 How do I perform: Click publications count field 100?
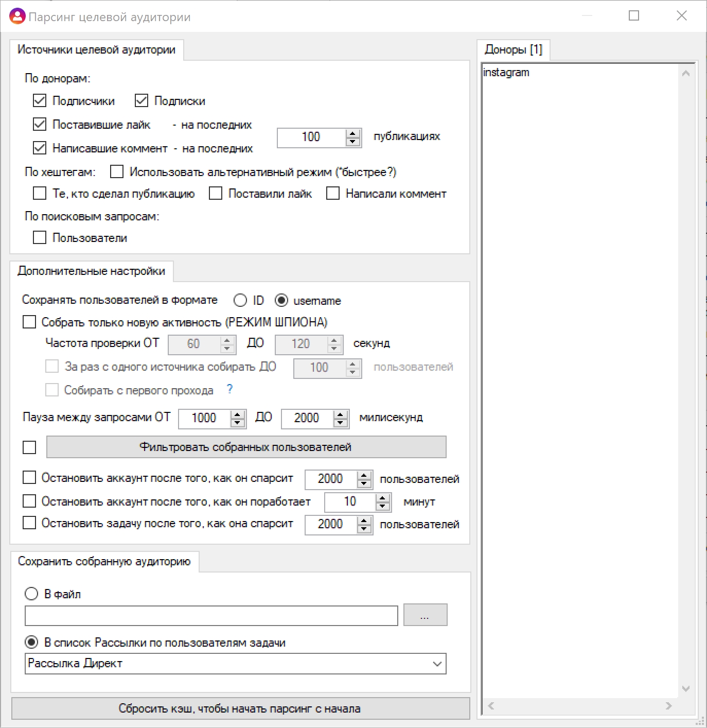(311, 137)
